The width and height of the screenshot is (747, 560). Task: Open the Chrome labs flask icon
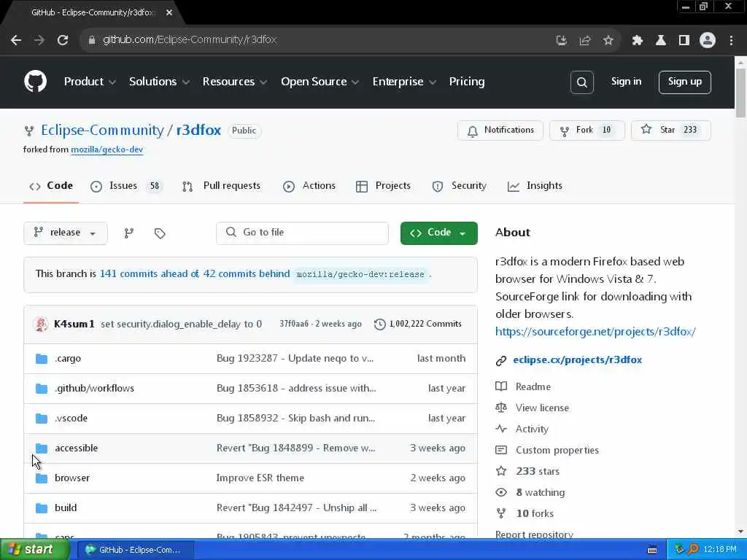tap(660, 41)
